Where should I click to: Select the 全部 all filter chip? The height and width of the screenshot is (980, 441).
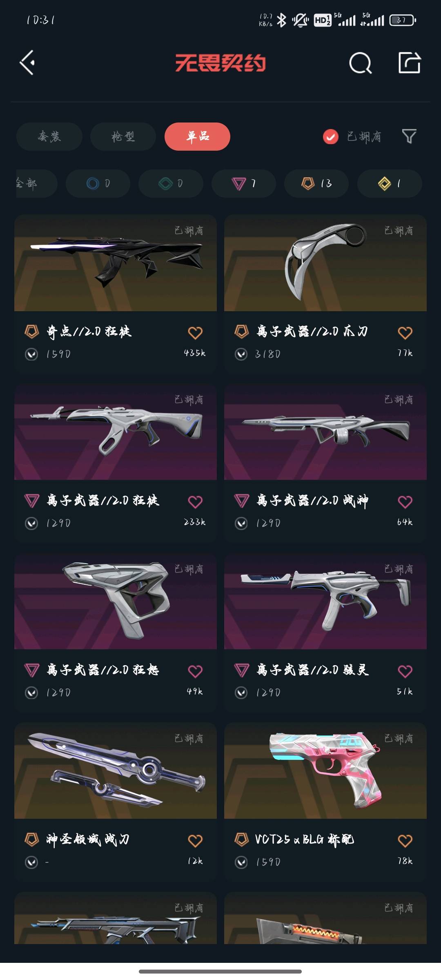(36, 183)
